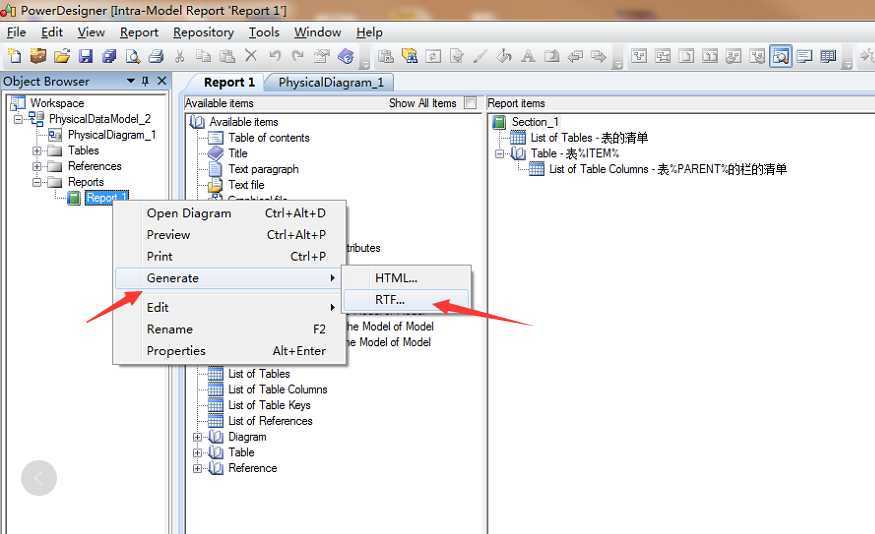The width and height of the screenshot is (875, 534).
Task: Switch to the PhysicalDiagram_1 tab
Action: [331, 83]
